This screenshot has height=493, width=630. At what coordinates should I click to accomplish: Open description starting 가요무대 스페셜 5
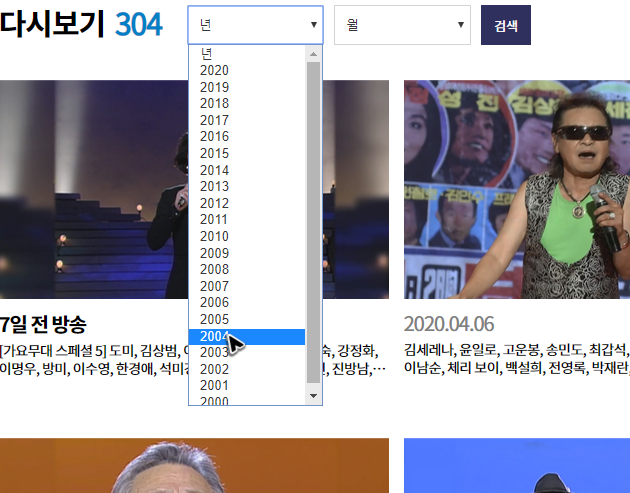click(193, 359)
